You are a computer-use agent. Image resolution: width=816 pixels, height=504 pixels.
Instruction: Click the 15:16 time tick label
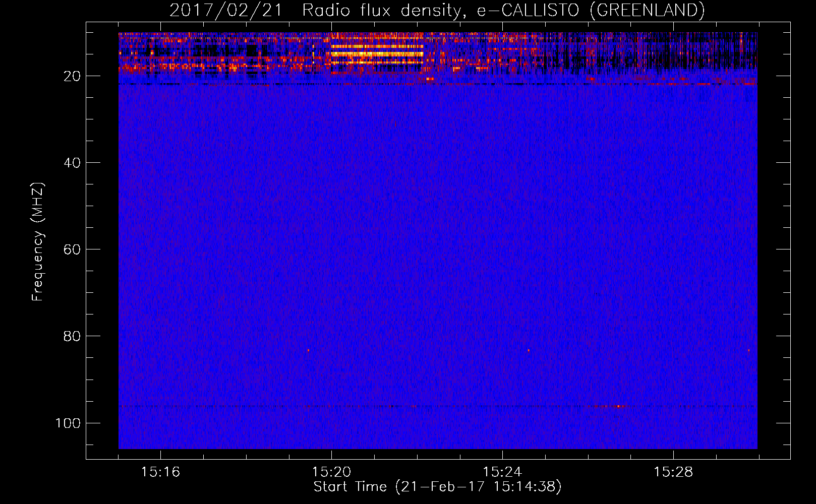160,472
